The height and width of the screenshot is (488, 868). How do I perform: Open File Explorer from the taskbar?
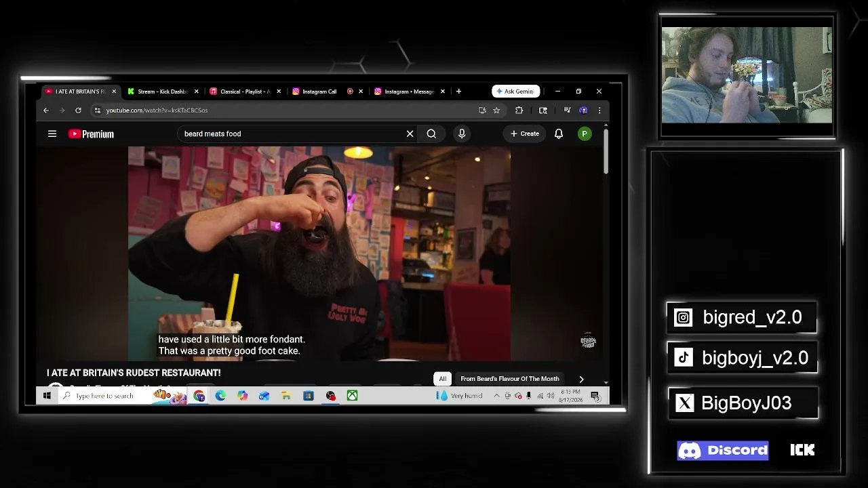[x=286, y=396]
